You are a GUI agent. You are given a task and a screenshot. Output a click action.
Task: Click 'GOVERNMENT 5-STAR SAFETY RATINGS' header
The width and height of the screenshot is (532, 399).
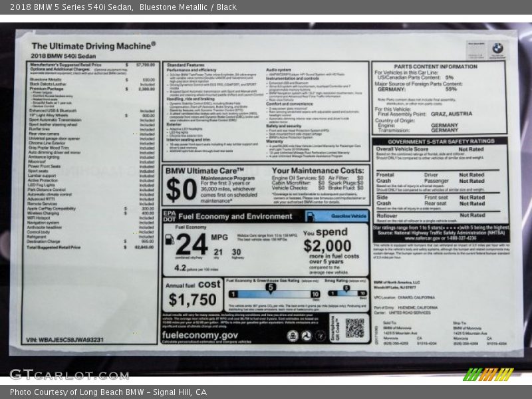point(441,141)
